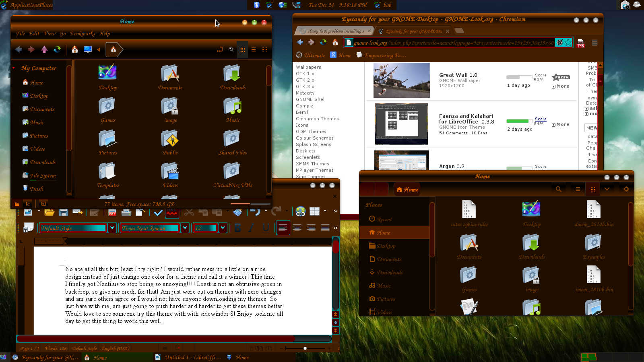
Task: Click Export as PDF icon in LibreOffice
Action: click(112, 212)
